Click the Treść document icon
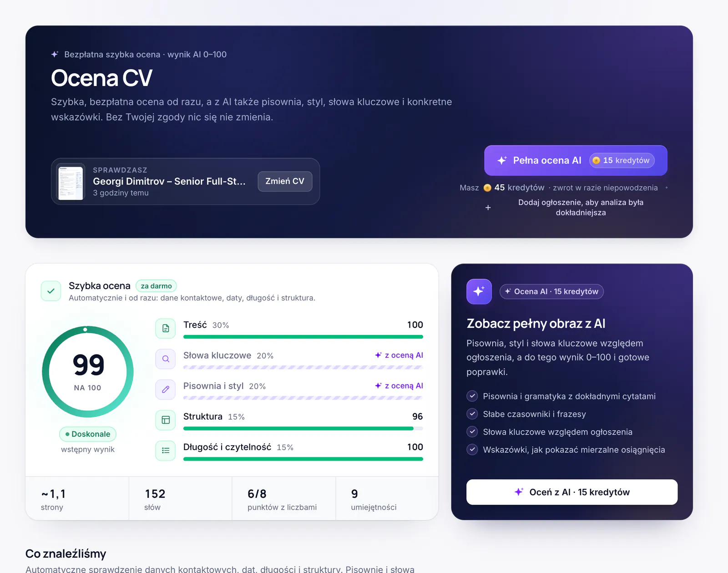 (166, 328)
